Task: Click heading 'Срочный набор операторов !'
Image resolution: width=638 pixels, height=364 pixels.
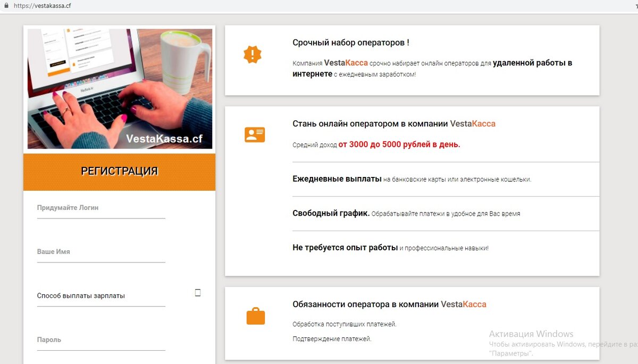Action: [x=351, y=43]
